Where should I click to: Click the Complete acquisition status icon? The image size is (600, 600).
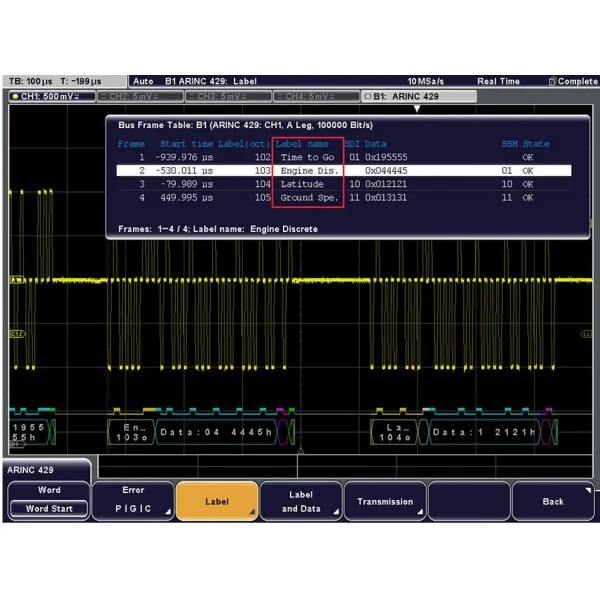click(573, 81)
